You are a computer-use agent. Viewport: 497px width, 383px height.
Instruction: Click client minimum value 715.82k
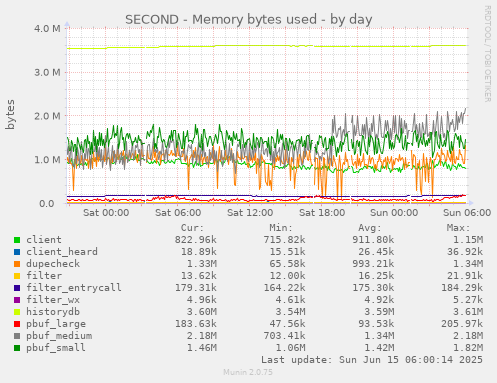point(284,240)
